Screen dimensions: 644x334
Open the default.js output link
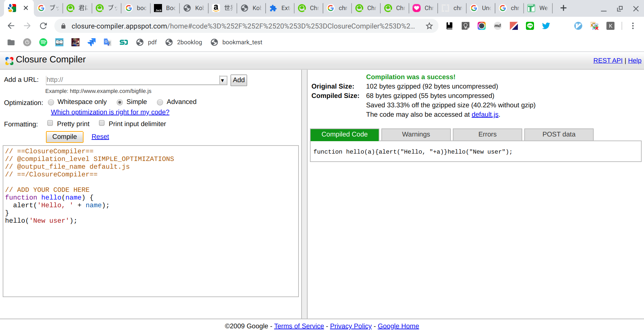tap(485, 115)
